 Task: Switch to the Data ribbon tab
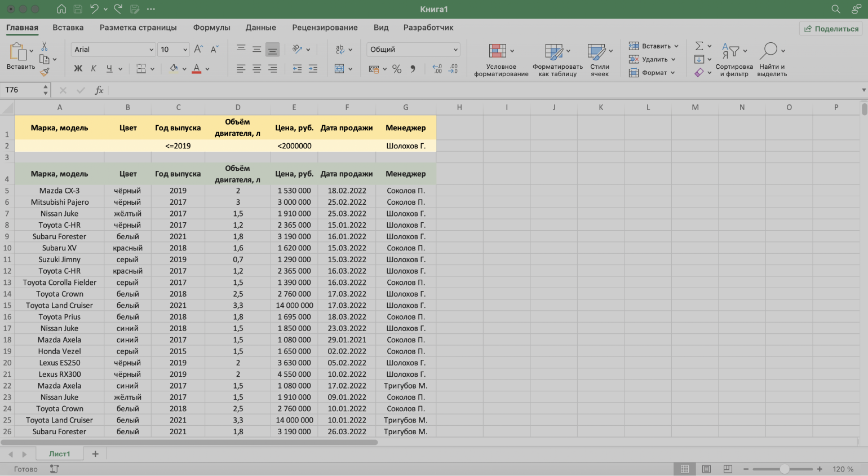260,28
